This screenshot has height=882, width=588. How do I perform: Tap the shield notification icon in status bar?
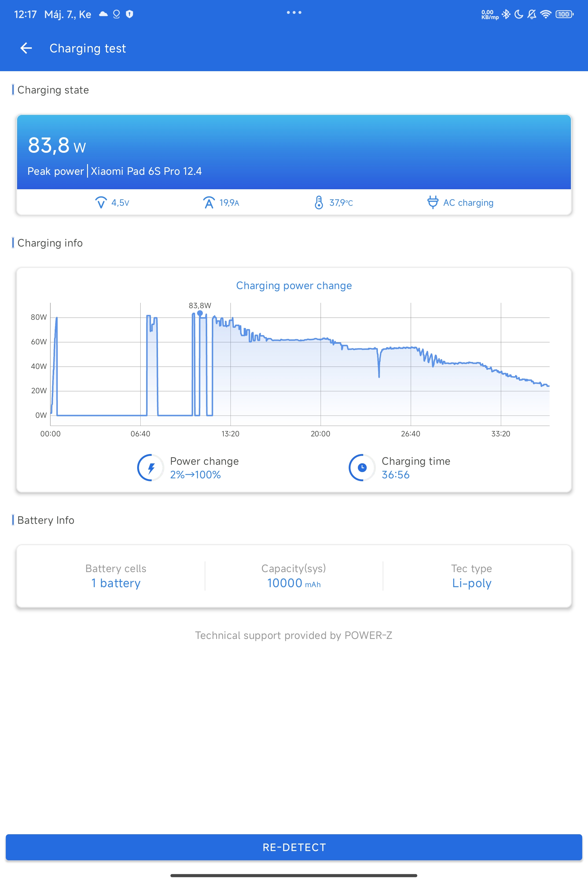tap(129, 14)
